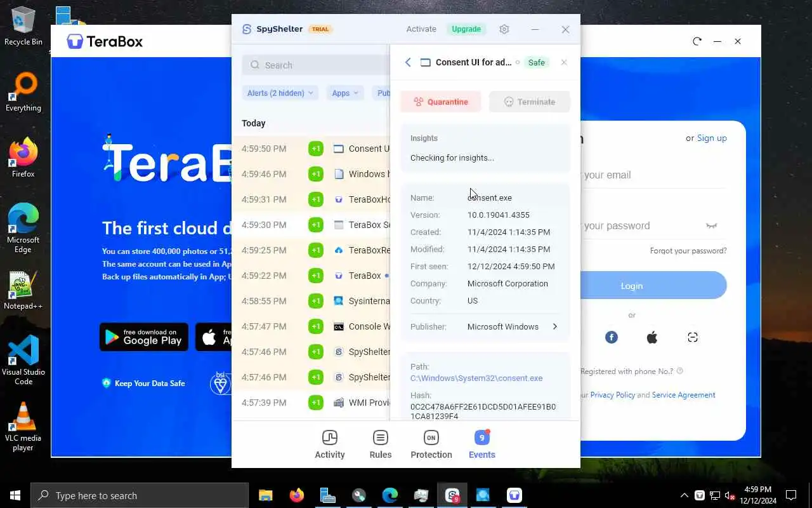Select the 4:59:31 PM TeraBoxHost event
Viewport: 812px width, 508px height.
pos(311,199)
